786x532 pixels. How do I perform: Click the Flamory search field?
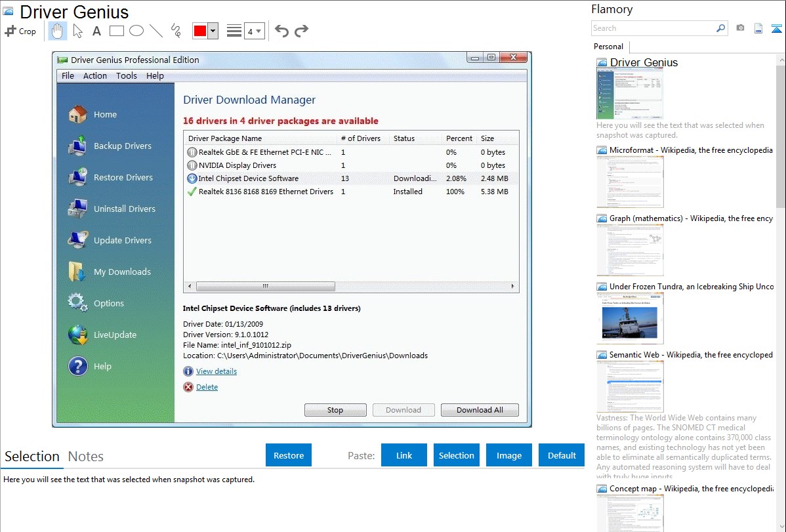[653, 28]
